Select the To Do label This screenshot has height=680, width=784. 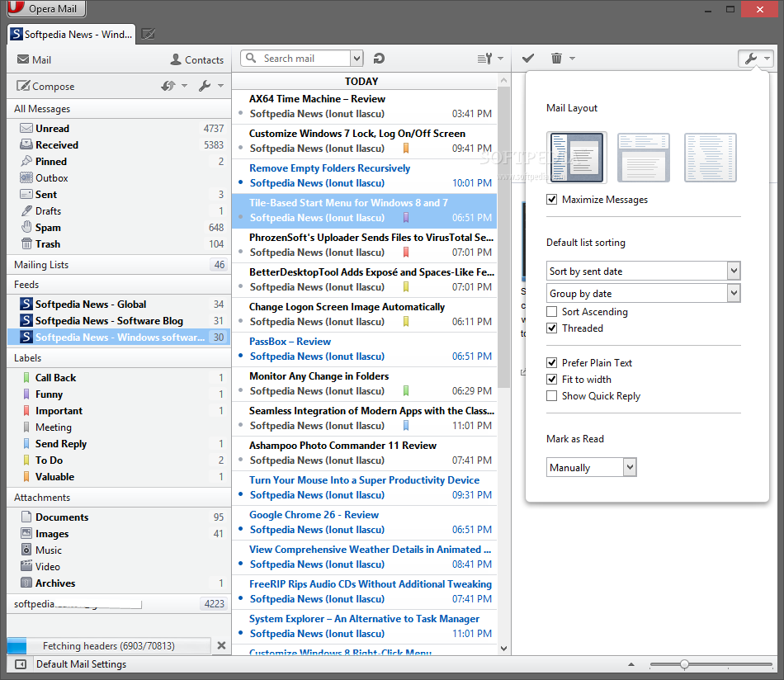click(119, 460)
